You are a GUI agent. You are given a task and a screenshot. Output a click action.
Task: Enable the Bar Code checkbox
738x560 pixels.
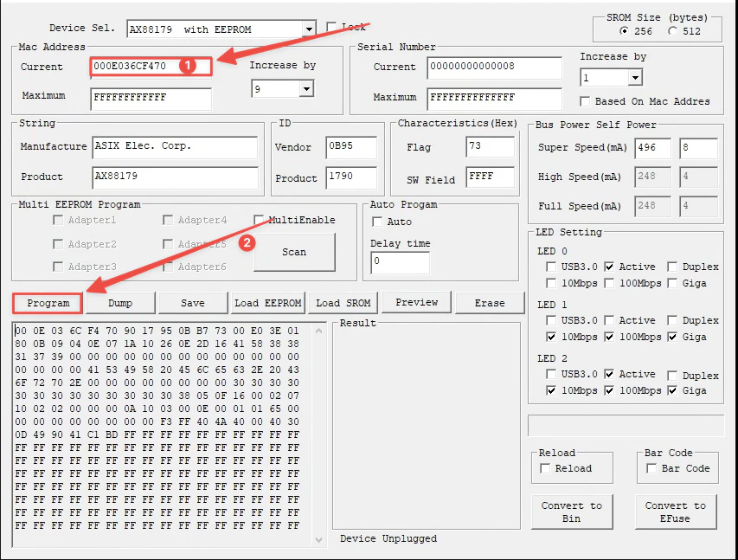point(651,468)
